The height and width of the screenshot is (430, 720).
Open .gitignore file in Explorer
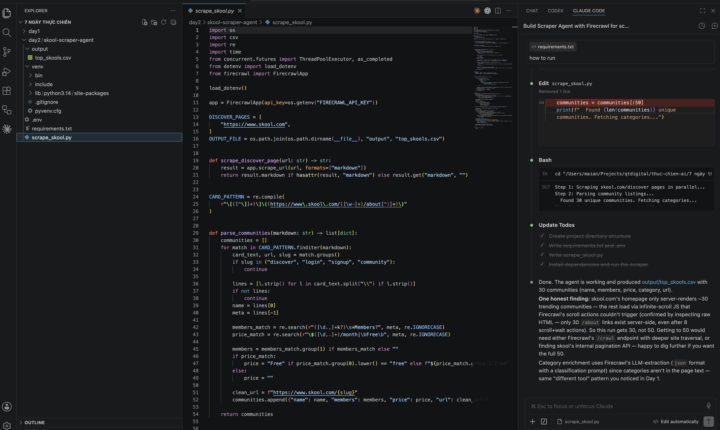(46, 102)
